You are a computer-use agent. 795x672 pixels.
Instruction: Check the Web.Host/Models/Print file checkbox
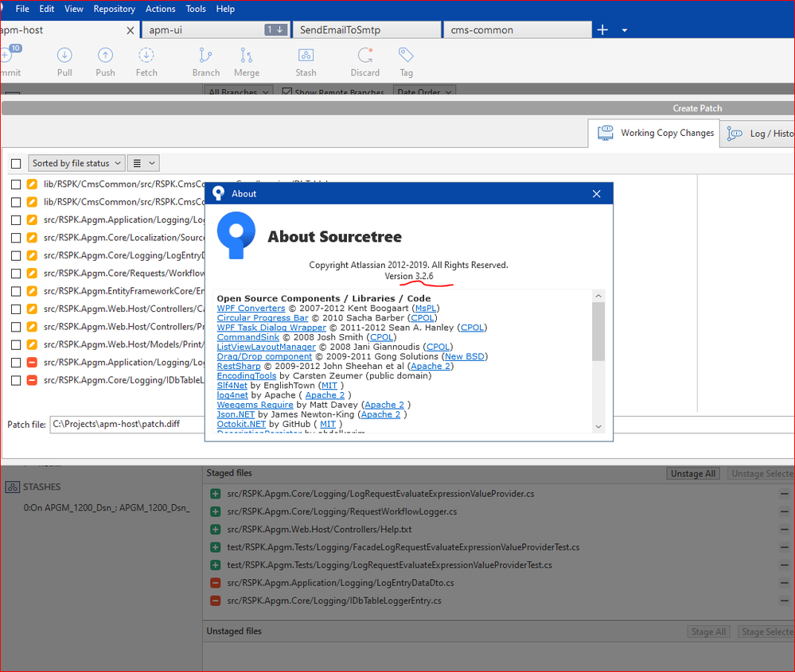[x=16, y=345]
